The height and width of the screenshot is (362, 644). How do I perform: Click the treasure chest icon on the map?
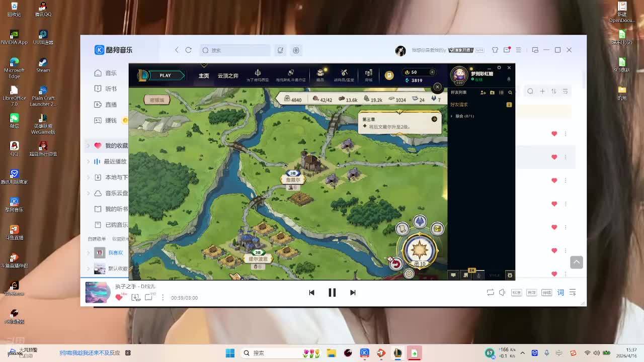(x=437, y=229)
